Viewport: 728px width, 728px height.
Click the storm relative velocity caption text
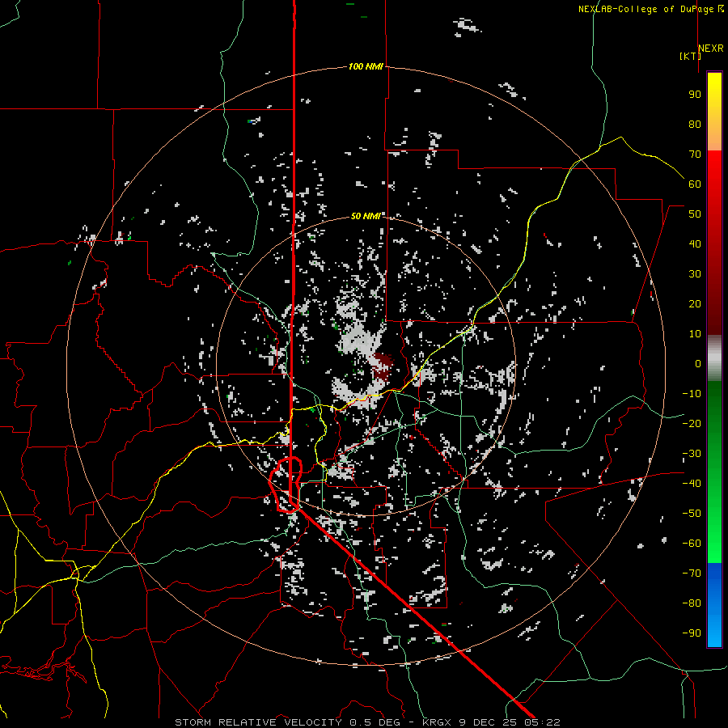click(367, 722)
